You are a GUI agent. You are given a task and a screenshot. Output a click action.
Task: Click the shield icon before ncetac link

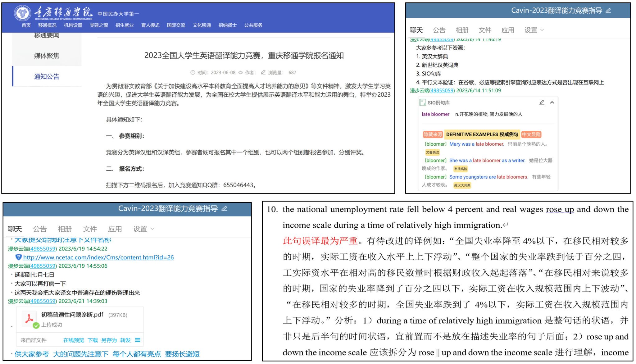(19, 257)
